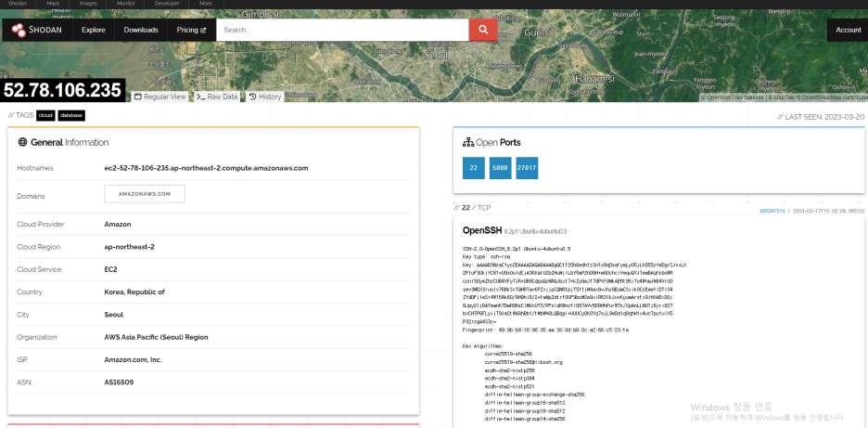The image size is (868, 428).
Task: Open the Downloads page
Action: [x=141, y=30]
